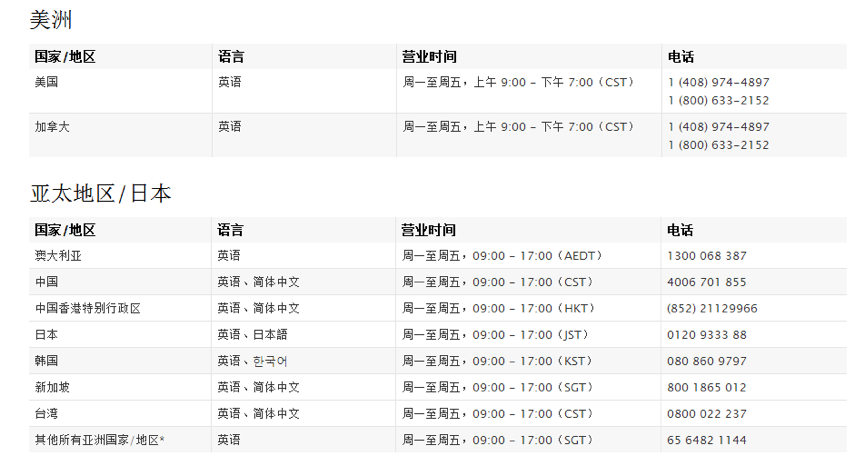This screenshot has height=466, width=865.
Task: Click the Taiwan number 0800 022 237
Action: tap(706, 414)
